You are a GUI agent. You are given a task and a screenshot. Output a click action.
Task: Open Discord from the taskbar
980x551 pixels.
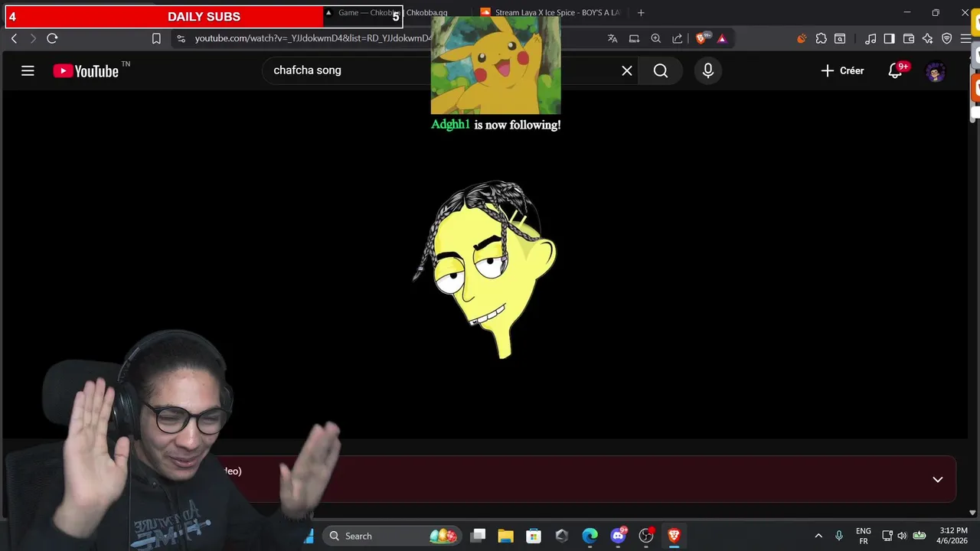pos(618,536)
